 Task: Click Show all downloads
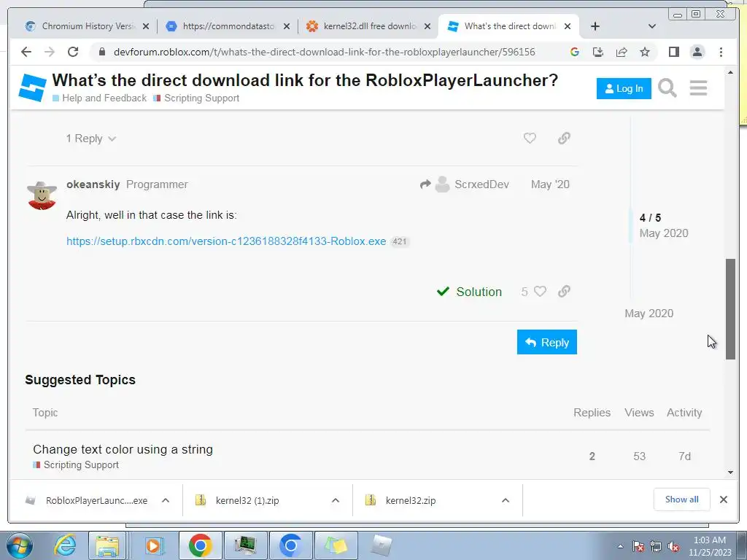pos(682,499)
